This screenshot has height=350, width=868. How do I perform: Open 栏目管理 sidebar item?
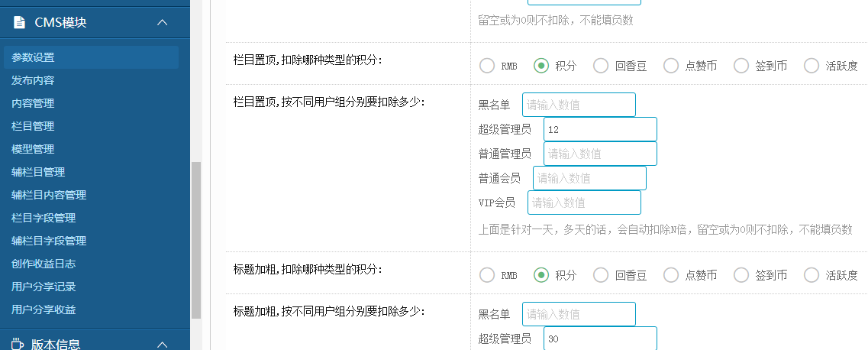point(34,126)
